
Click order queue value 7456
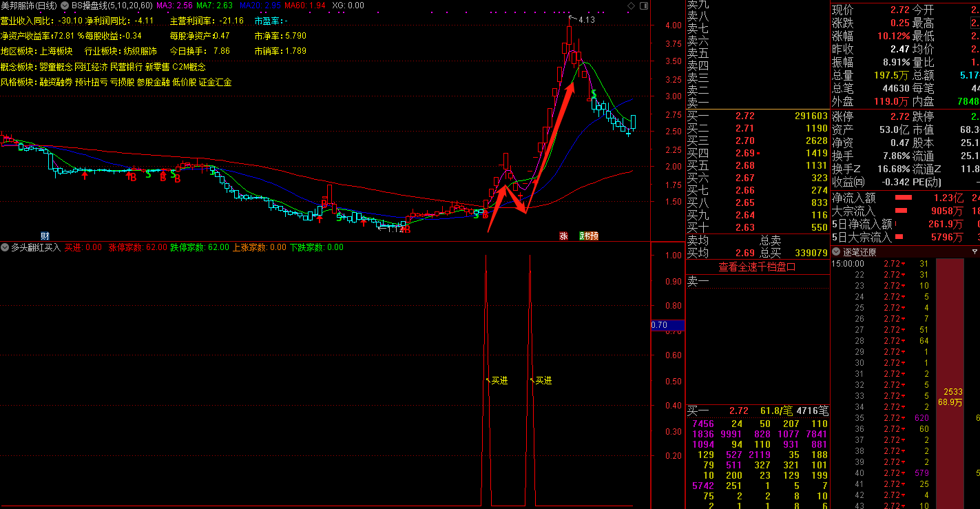pyautogui.click(x=703, y=424)
